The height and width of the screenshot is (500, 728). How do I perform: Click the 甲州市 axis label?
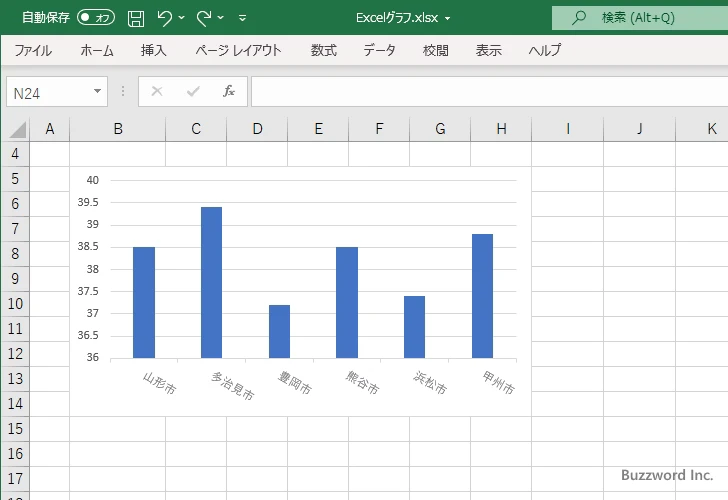pos(498,383)
